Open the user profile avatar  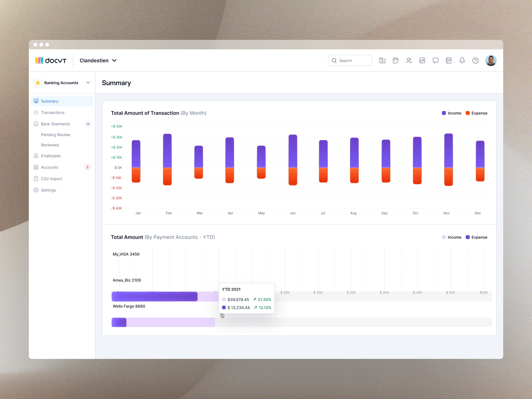click(491, 60)
